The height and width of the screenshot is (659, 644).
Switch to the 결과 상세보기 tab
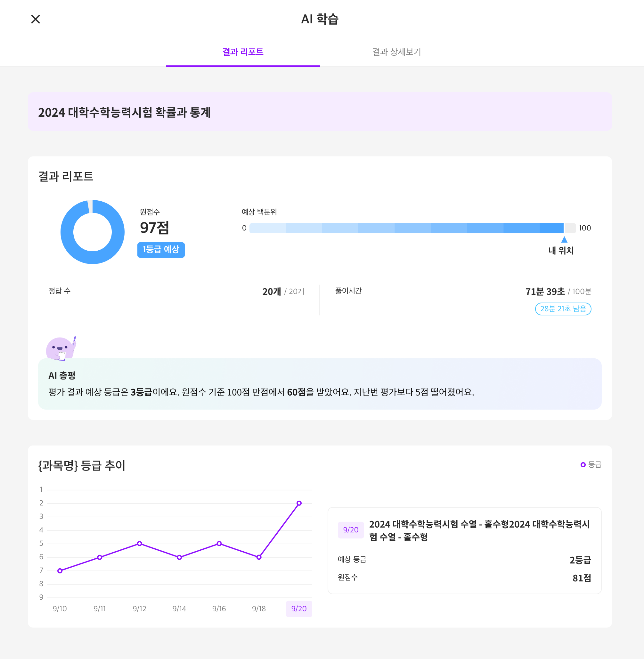pos(396,52)
